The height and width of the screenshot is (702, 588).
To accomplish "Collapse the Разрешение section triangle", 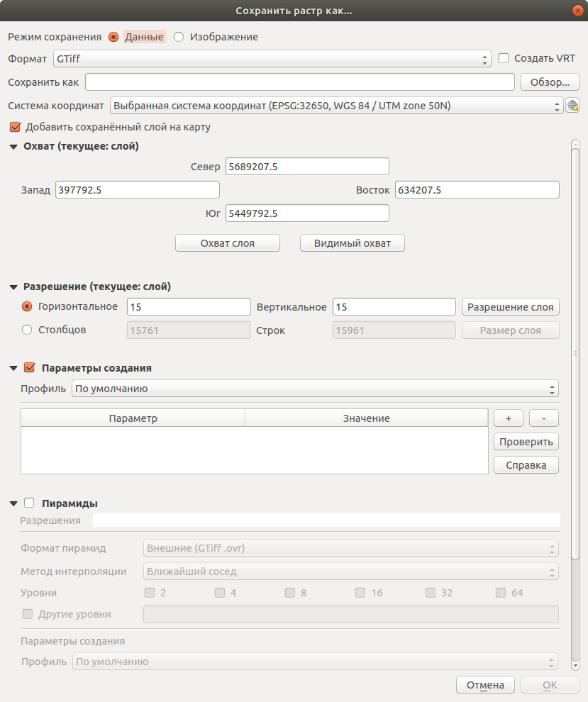I will [x=13, y=287].
